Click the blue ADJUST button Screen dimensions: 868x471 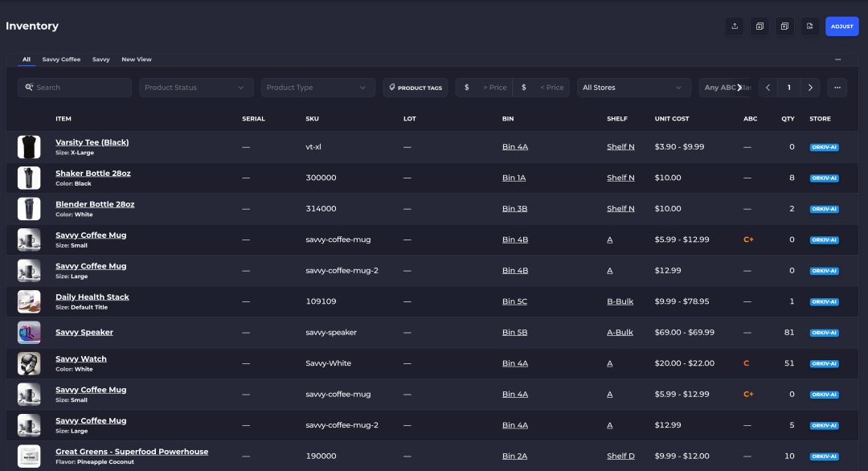coord(842,26)
